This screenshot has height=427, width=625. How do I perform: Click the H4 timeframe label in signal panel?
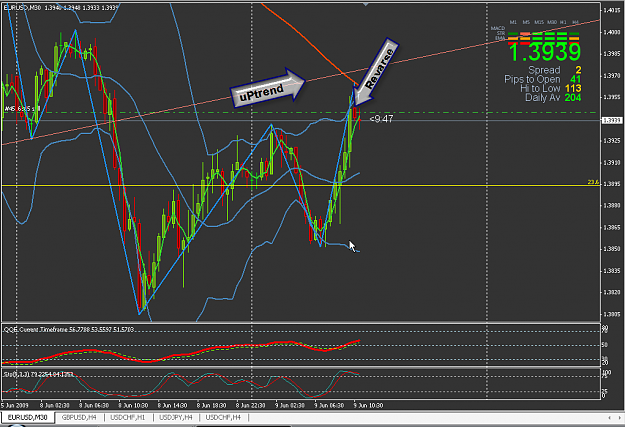575,22
